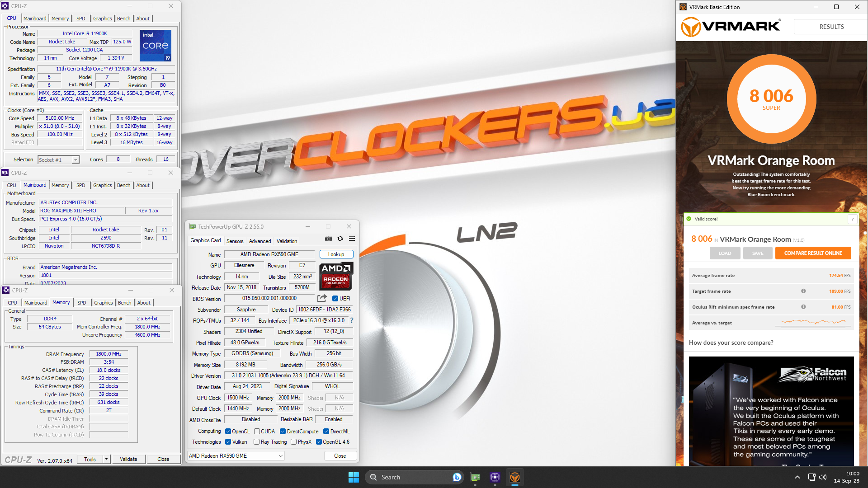The width and height of the screenshot is (868, 488).
Task: Click the Tools button in CPU-Z
Action: click(x=90, y=459)
